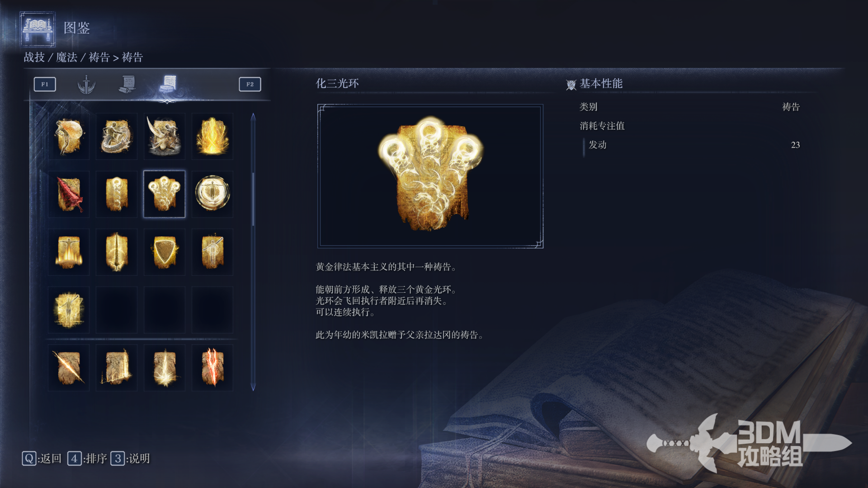Click the F1 previous category button
Image resolution: width=868 pixels, height=488 pixels.
(45, 84)
